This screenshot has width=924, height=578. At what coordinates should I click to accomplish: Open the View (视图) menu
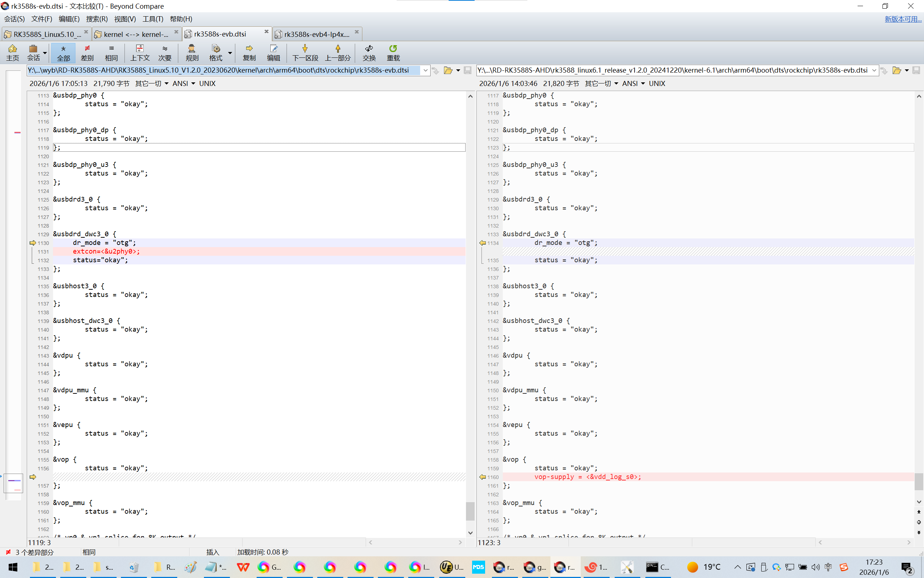click(125, 19)
